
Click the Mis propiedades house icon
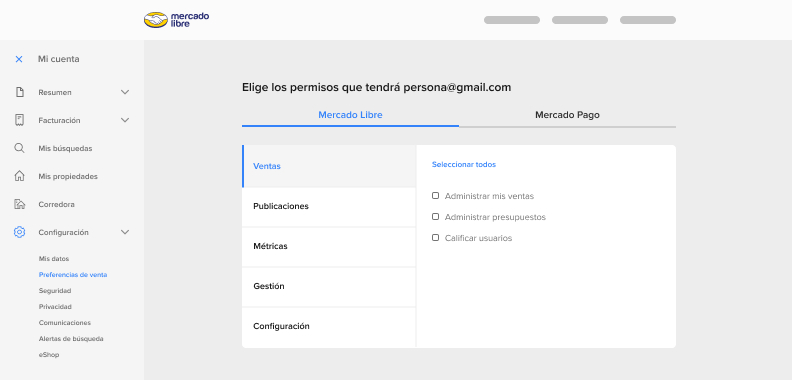20,176
